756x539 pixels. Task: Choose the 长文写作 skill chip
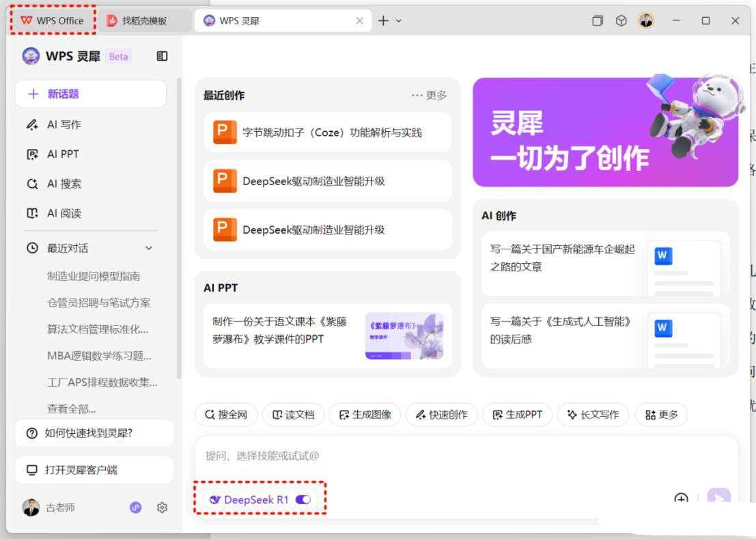[x=593, y=415]
